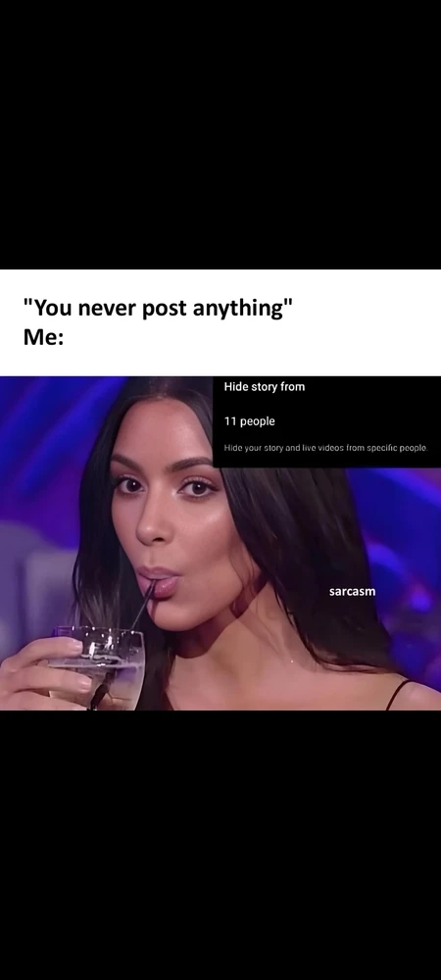Click the black letterbox area above the meme
The width and height of the screenshot is (441, 980).
[220, 134]
